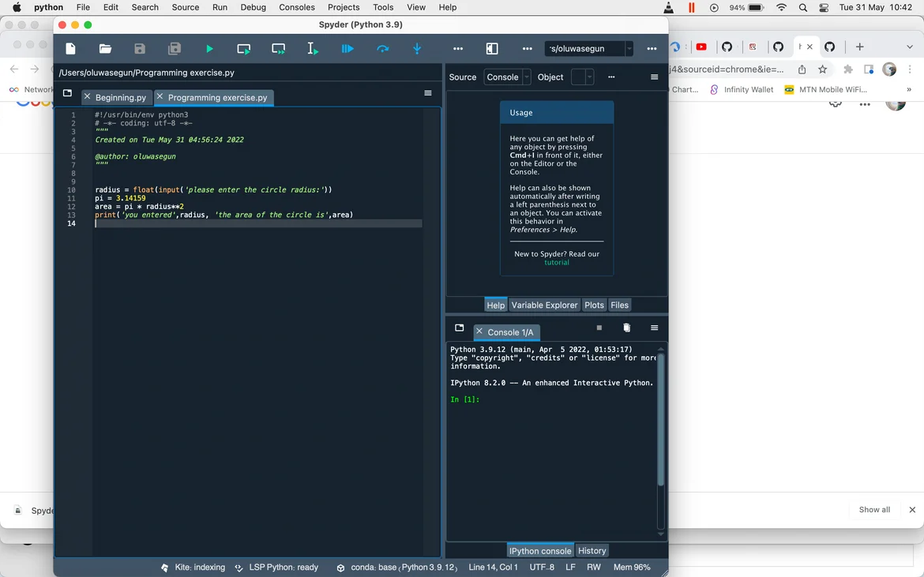Click the interrupt kernel stop square

click(599, 328)
